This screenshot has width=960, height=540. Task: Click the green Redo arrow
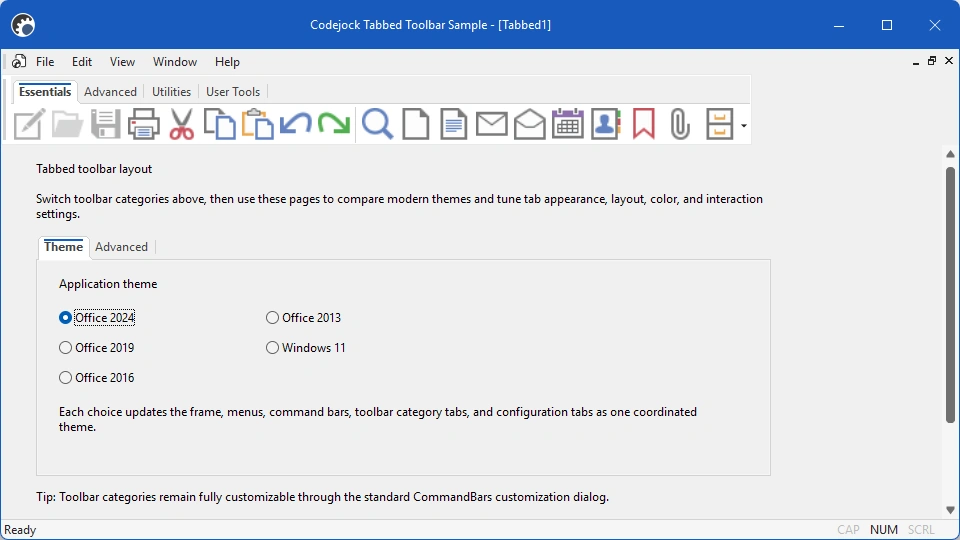pyautogui.click(x=334, y=124)
